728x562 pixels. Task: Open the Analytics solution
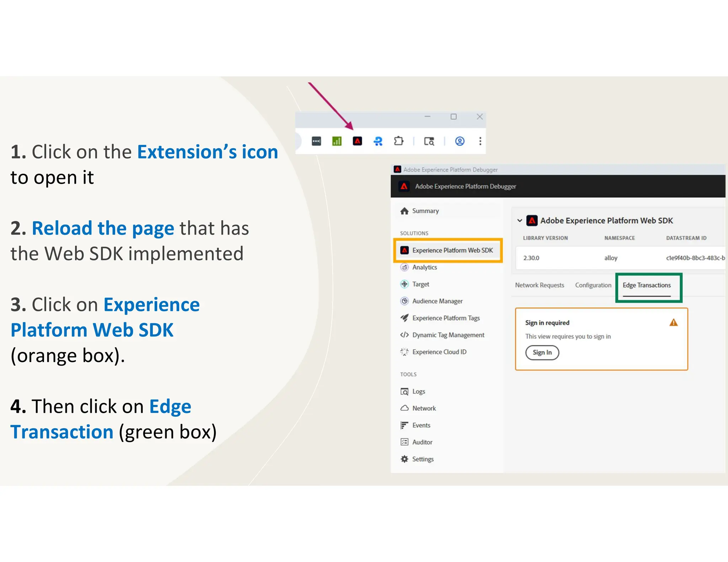point(419,267)
